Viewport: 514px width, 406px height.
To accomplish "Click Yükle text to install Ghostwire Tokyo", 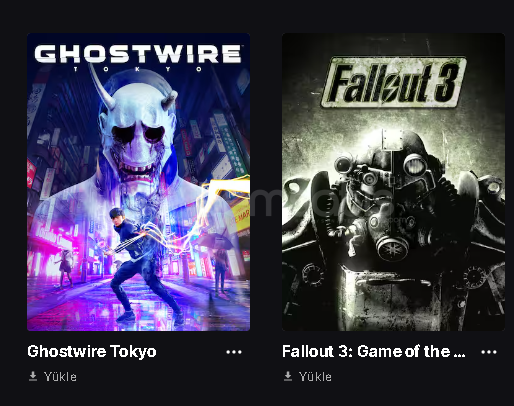I will pyautogui.click(x=60, y=377).
